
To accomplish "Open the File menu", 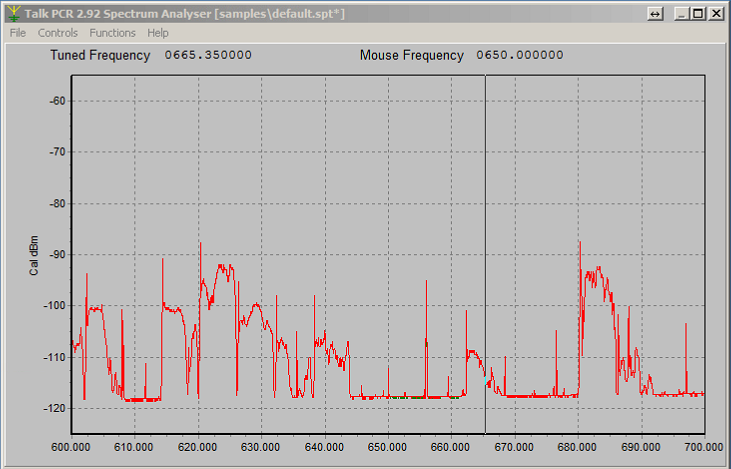I will [x=18, y=33].
